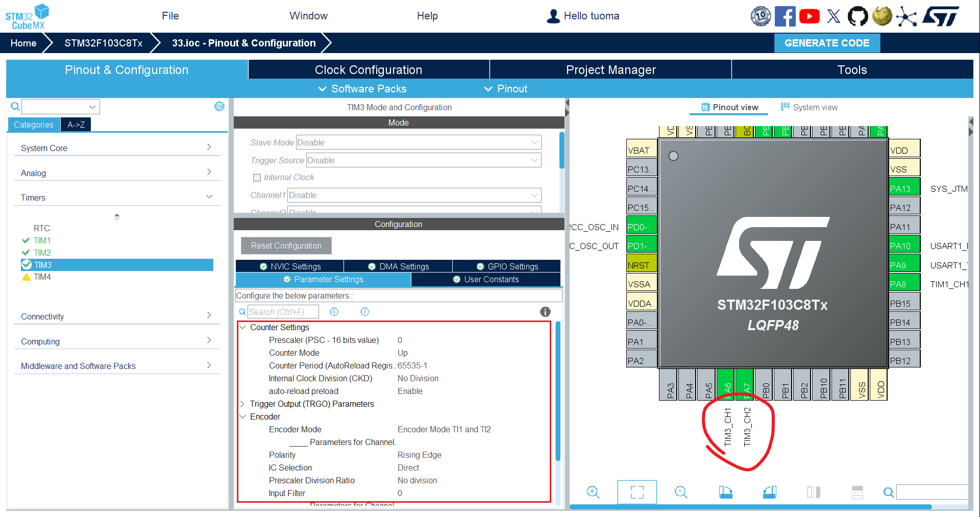Viewport: 980px width, 517px height.
Task: Expand Middleware and Software Packs category
Action: [117, 366]
